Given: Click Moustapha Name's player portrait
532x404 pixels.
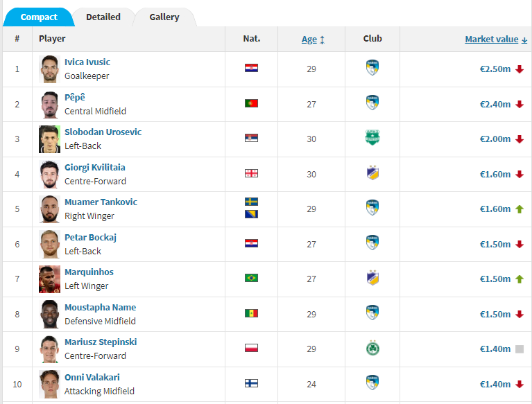Looking at the screenshot, I should point(50,314).
